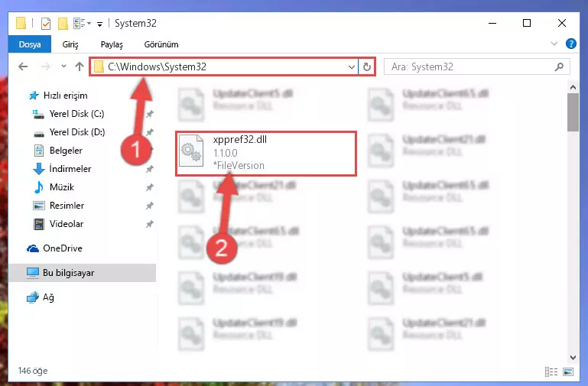Switch to the Paylaş ribbon tab

coord(112,44)
